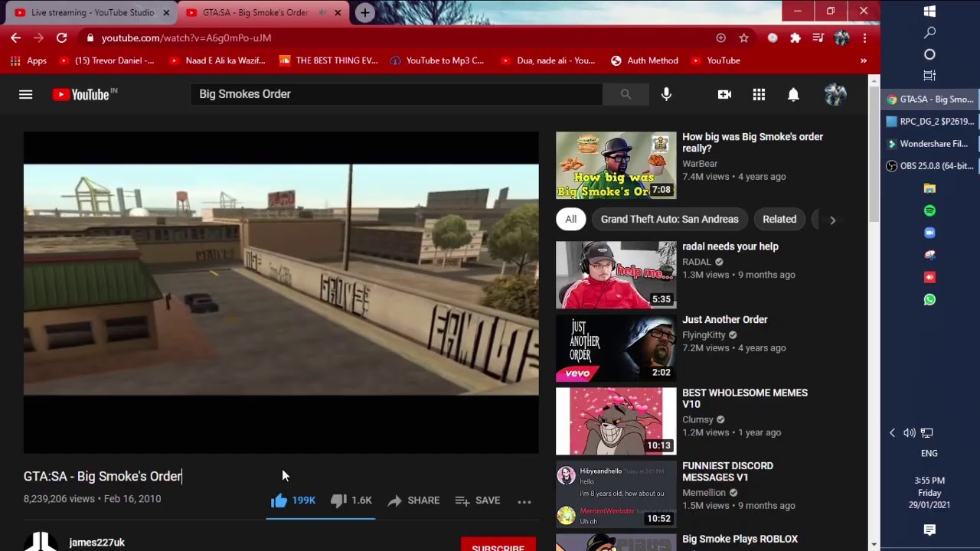
Task: Open 'radal needs your help' video title
Action: (x=730, y=246)
